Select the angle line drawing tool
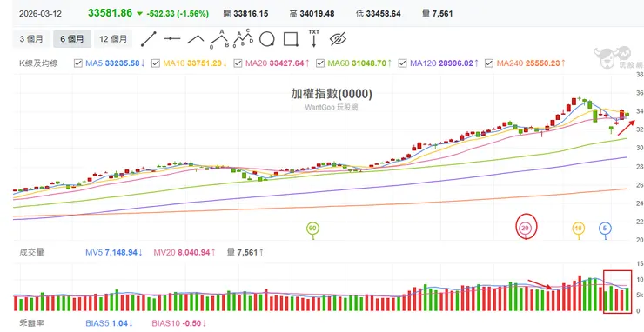The image size is (644, 332). (x=196, y=39)
